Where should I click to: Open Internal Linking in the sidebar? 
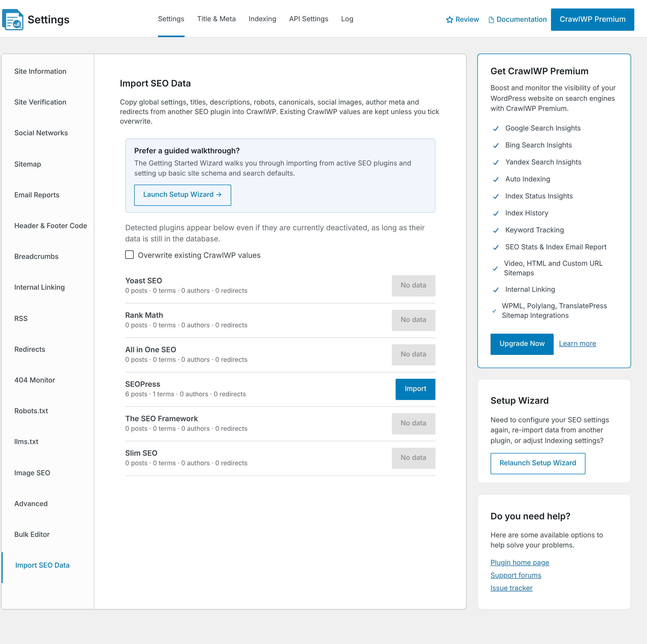[39, 288]
